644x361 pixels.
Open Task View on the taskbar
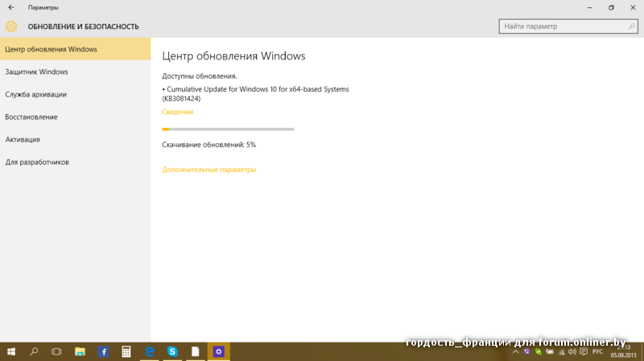[x=56, y=351]
